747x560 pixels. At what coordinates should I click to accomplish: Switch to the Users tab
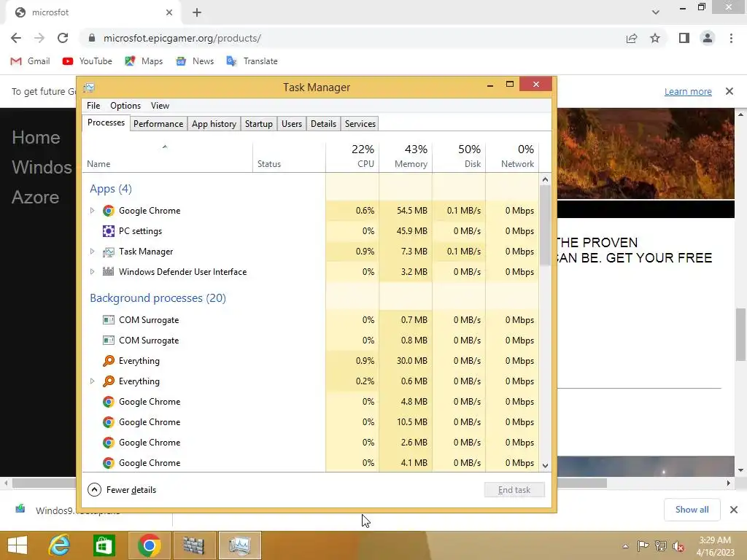pos(292,124)
